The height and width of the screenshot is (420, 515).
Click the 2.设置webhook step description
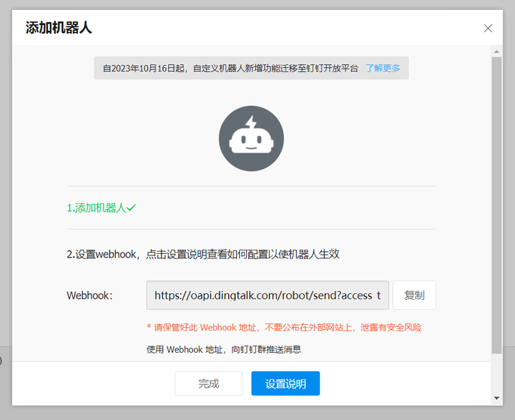click(x=203, y=254)
